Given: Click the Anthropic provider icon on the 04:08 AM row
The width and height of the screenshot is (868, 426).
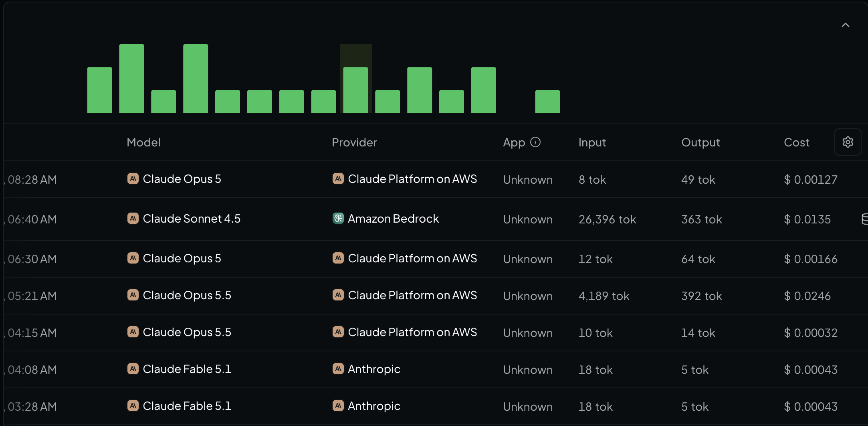Looking at the screenshot, I should (x=338, y=369).
